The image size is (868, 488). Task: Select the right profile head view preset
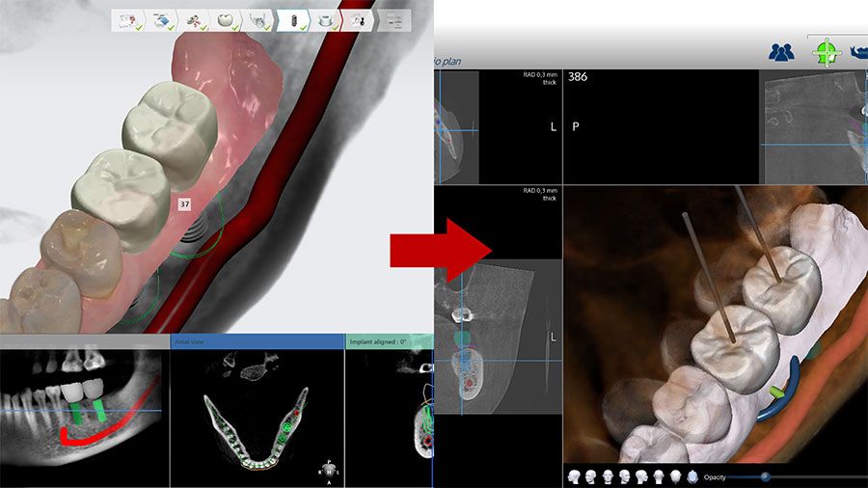click(x=641, y=476)
